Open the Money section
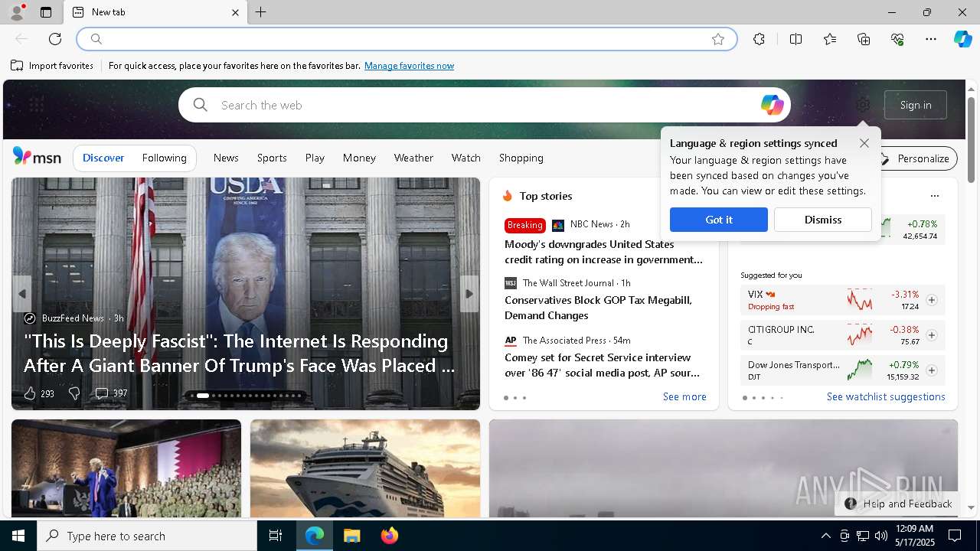This screenshot has height=551, width=980. pyautogui.click(x=359, y=158)
